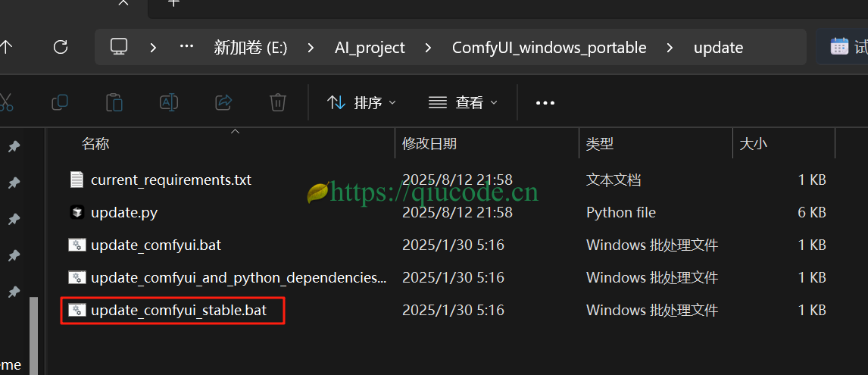Click the This PC monitor icon in breadcrumb
This screenshot has width=868, height=375.
pyautogui.click(x=118, y=47)
